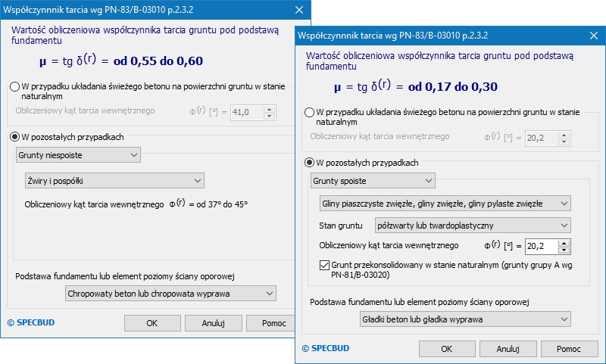Open the 'Grunty niespoiste' dropdown
The image size is (606, 364).
78,155
